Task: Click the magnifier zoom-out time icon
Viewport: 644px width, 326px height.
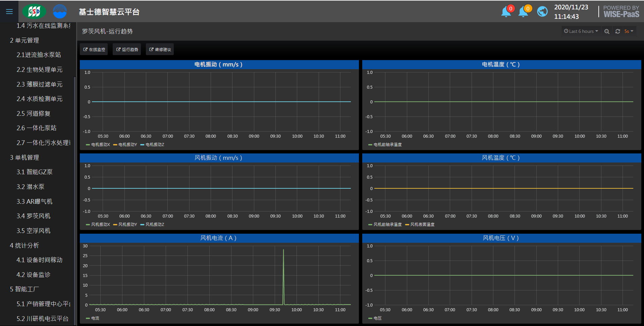Action: 607,31
